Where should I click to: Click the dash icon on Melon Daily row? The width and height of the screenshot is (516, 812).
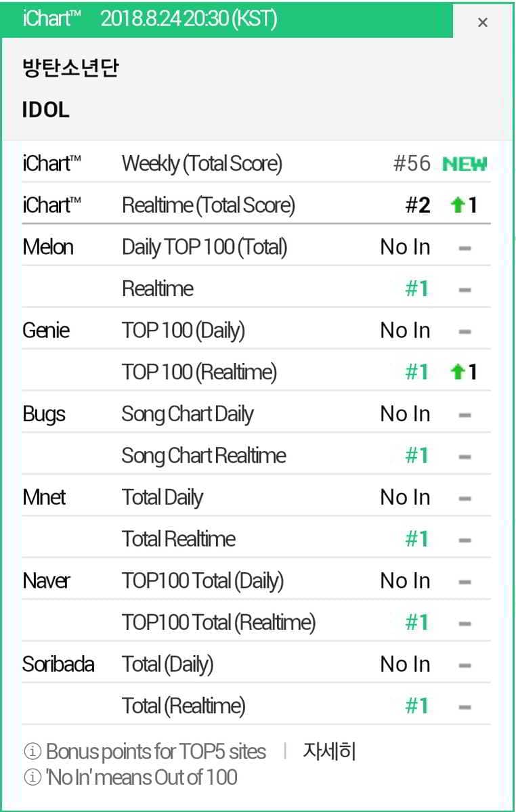click(x=465, y=248)
